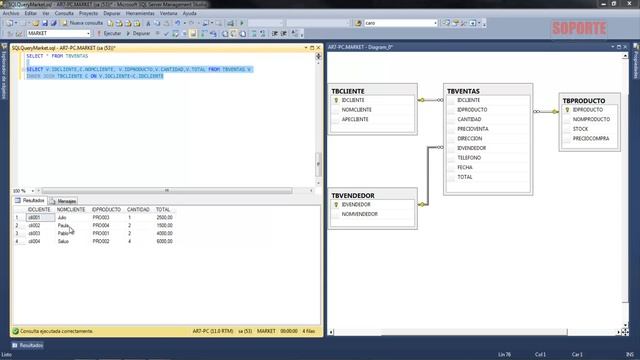This screenshot has height=360, width=640.
Task: Switch output to results to file
Action: click(242, 33)
